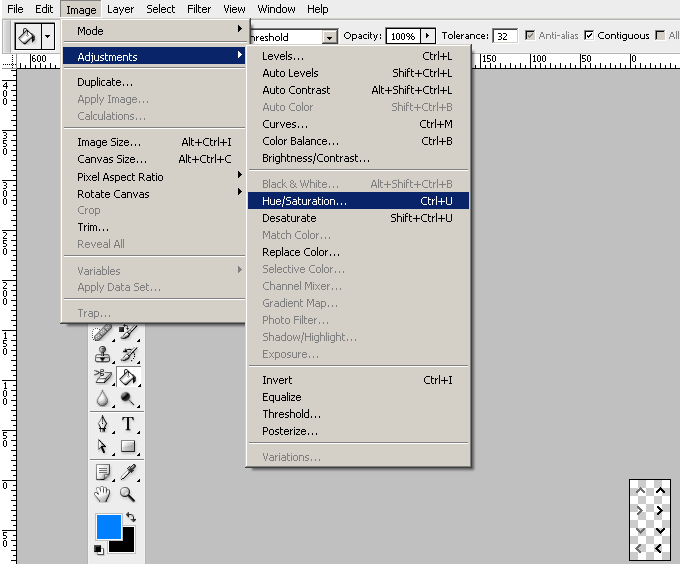Select the Pen tool
Screen dimensions: 680x564
tap(103, 424)
